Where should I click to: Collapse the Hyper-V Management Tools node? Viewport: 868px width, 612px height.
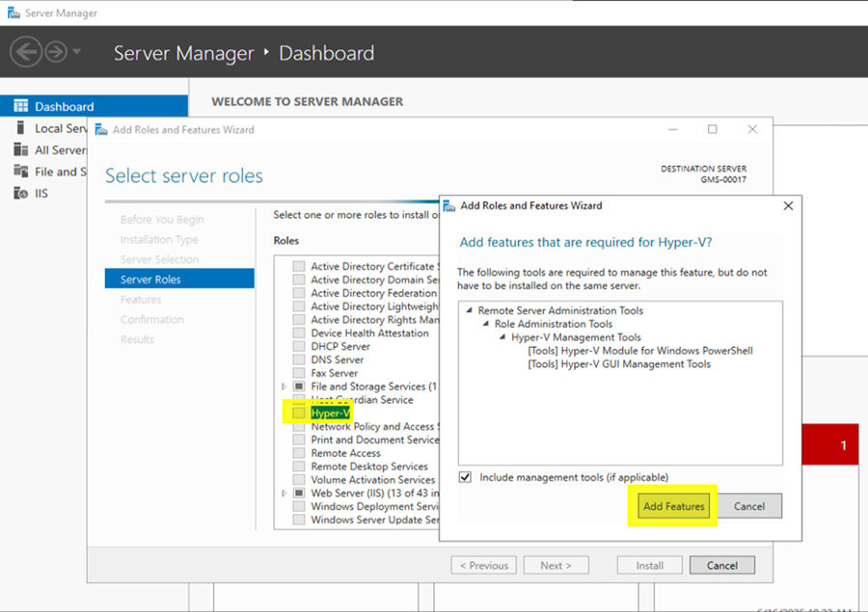click(x=502, y=337)
